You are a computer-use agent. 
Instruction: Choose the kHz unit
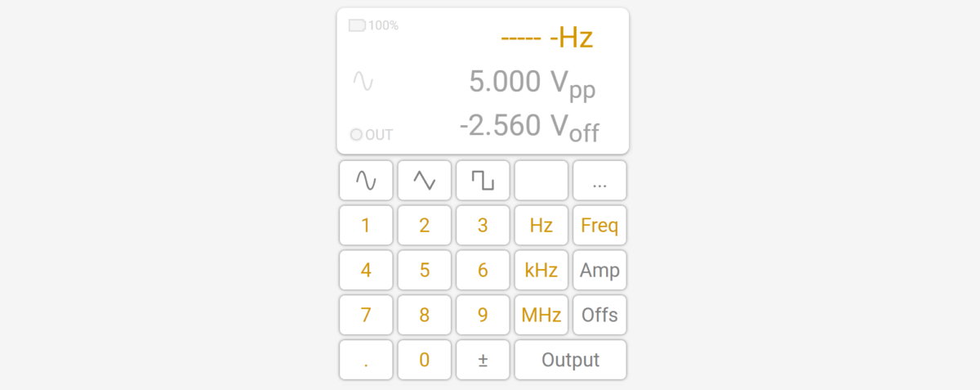pyautogui.click(x=541, y=271)
